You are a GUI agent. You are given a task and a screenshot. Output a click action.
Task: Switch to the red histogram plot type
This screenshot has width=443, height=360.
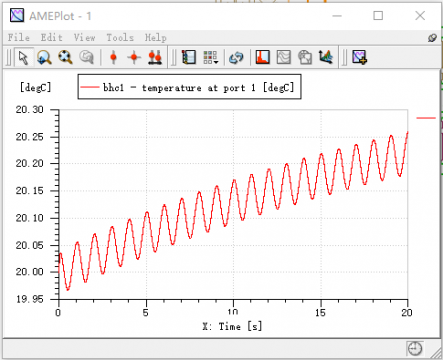point(263,58)
